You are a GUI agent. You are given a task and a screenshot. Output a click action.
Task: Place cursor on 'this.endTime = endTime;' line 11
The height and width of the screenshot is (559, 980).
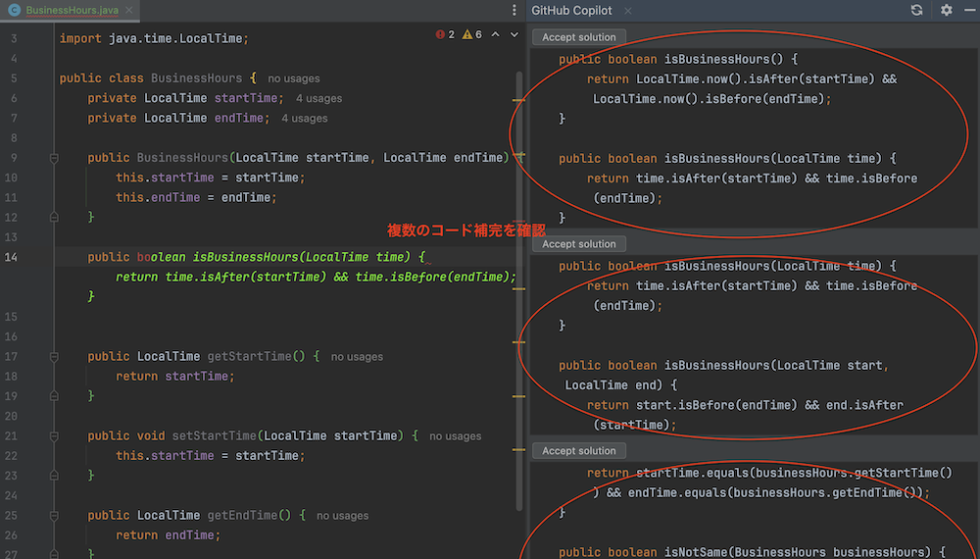click(196, 197)
